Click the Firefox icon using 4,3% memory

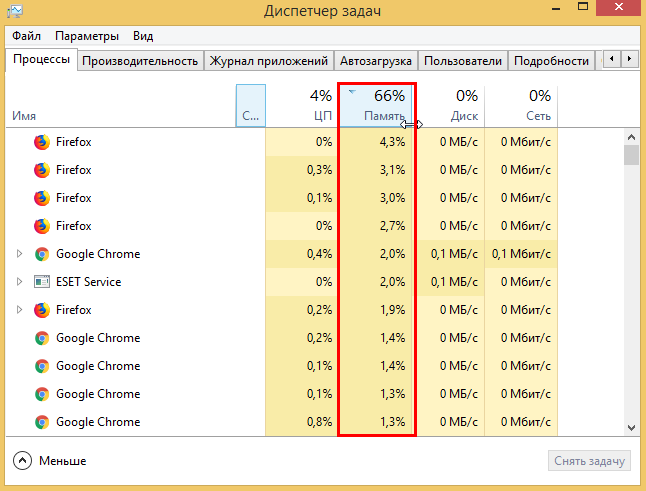click(x=41, y=142)
